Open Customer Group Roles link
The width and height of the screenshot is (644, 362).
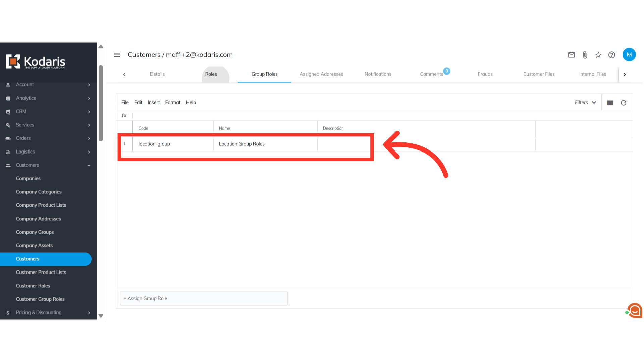coord(40,299)
